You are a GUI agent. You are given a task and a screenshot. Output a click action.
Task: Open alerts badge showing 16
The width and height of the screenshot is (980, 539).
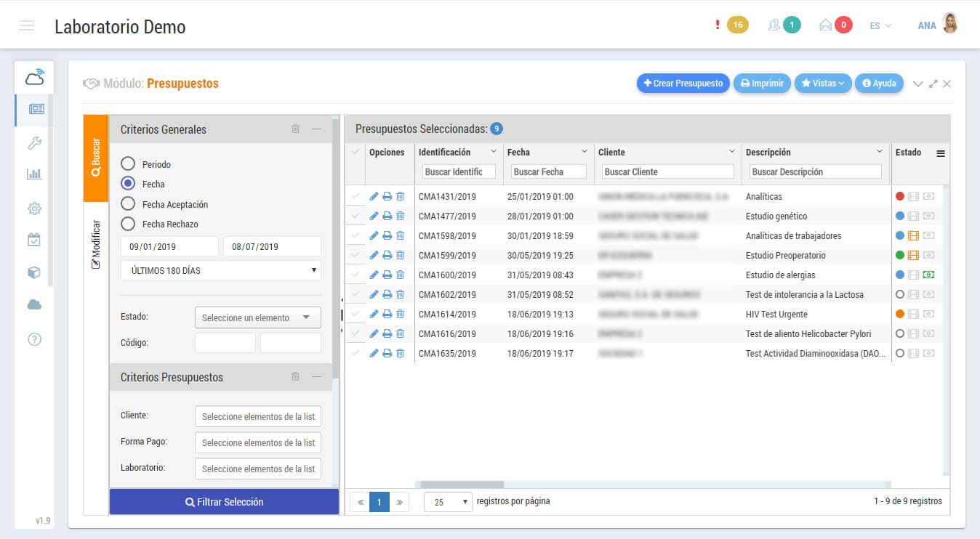point(738,25)
